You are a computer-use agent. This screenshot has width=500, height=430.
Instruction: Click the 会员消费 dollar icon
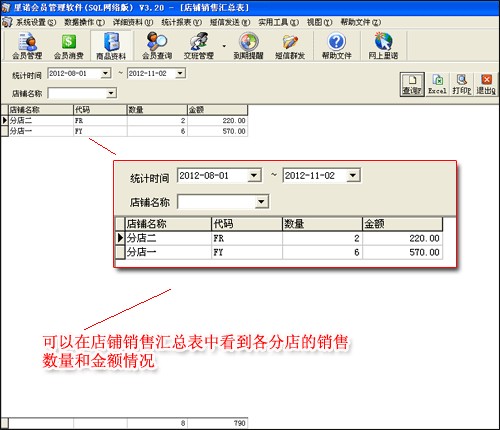pos(68,46)
